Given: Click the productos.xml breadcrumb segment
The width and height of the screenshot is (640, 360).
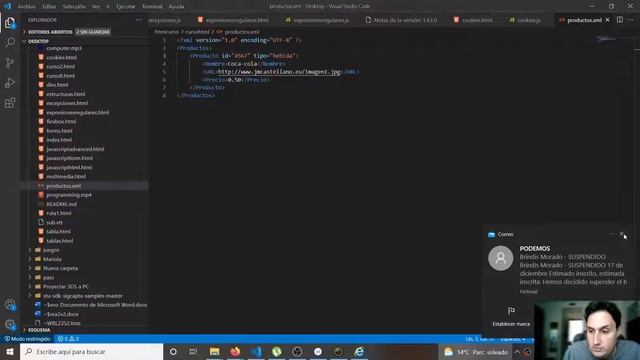Looking at the screenshot, I should (241, 32).
